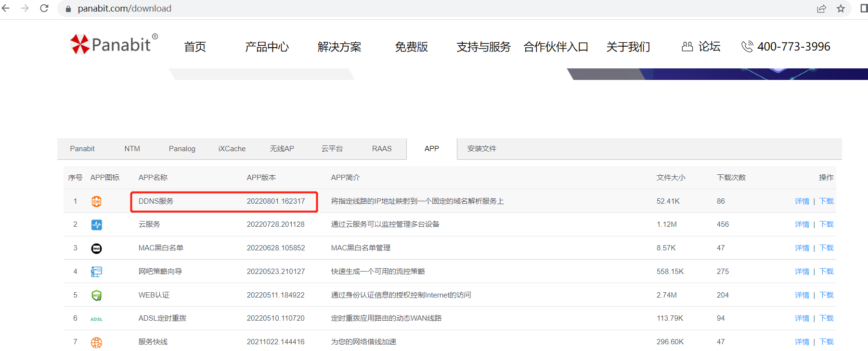Click the WEB认证 shield icon

click(96, 295)
